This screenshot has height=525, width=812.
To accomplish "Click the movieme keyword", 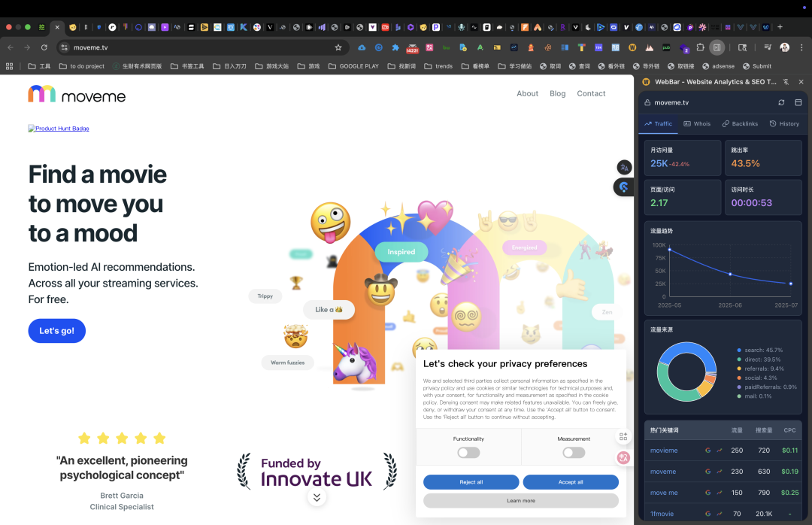I will (x=664, y=451).
